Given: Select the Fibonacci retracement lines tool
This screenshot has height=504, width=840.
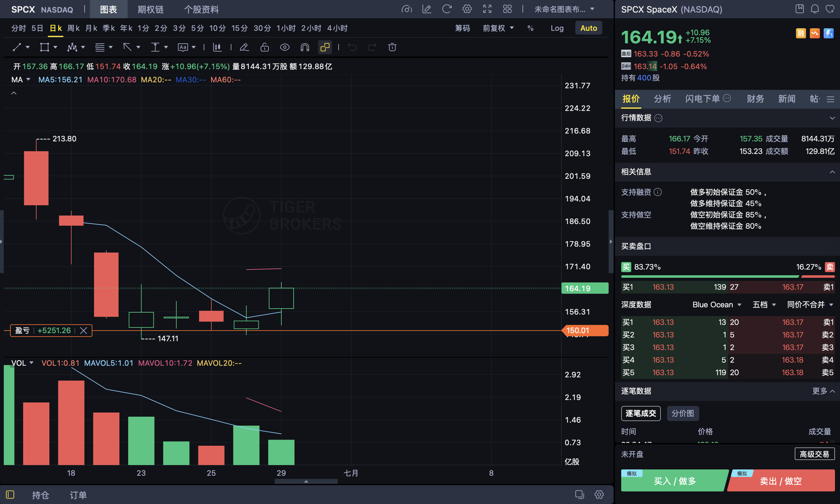Looking at the screenshot, I should tap(100, 47).
